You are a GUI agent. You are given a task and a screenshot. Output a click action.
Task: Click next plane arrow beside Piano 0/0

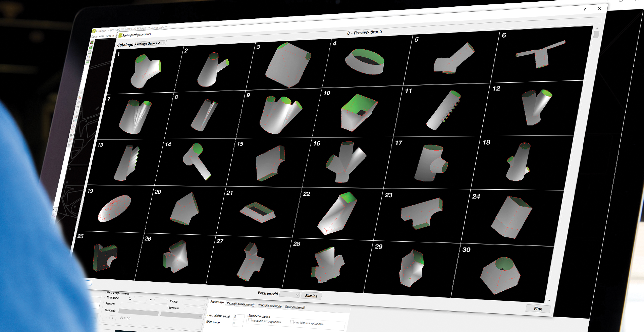point(113,318)
